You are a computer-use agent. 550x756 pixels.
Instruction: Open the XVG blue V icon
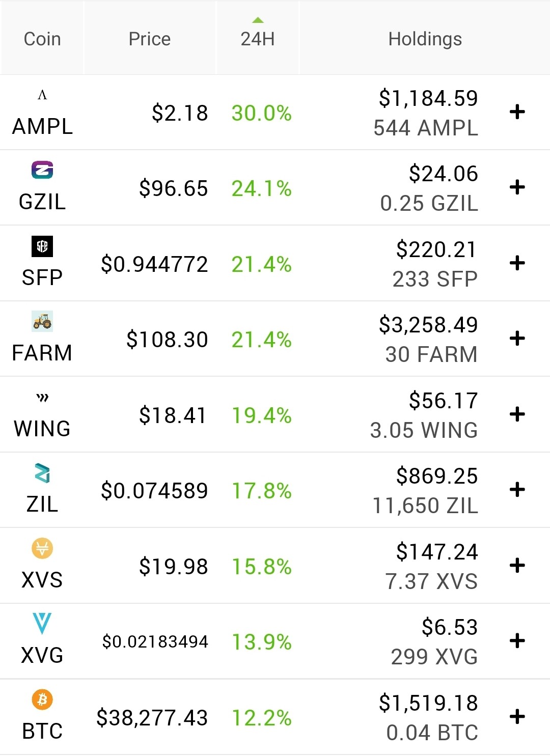[x=42, y=623]
